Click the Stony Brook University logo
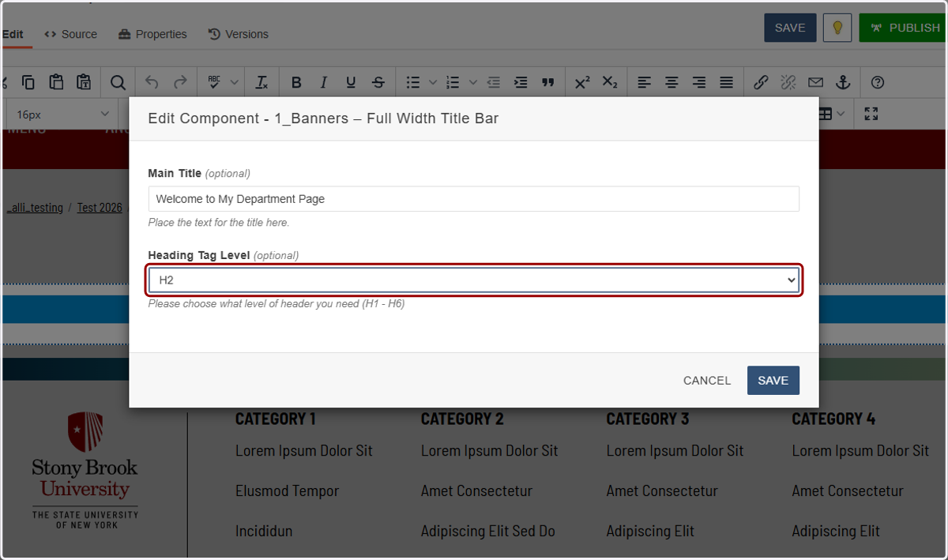The height and width of the screenshot is (560, 948). click(85, 470)
